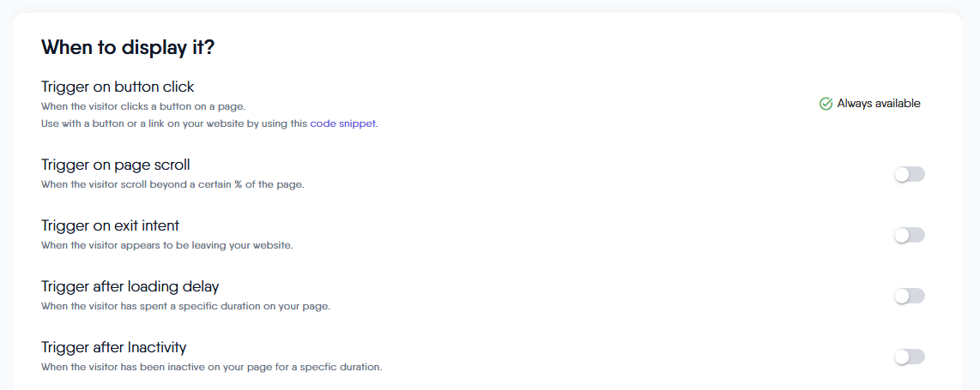Click the Always available status label
This screenshot has width=980, height=390.
(879, 104)
